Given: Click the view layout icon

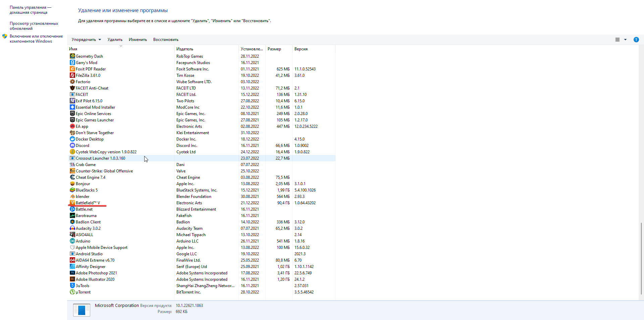Looking at the screenshot, I should 618,40.
